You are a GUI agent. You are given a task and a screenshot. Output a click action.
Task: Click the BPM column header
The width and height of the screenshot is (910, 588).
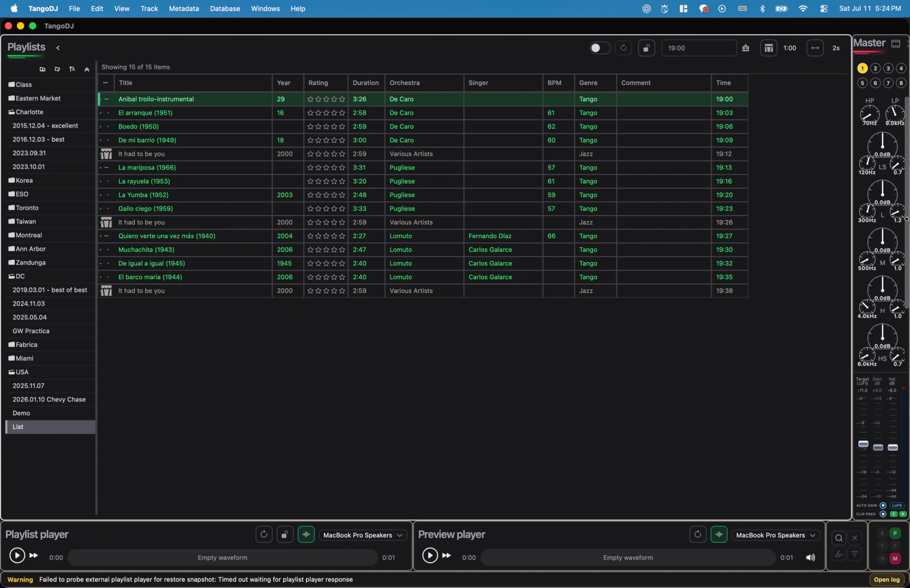point(559,83)
